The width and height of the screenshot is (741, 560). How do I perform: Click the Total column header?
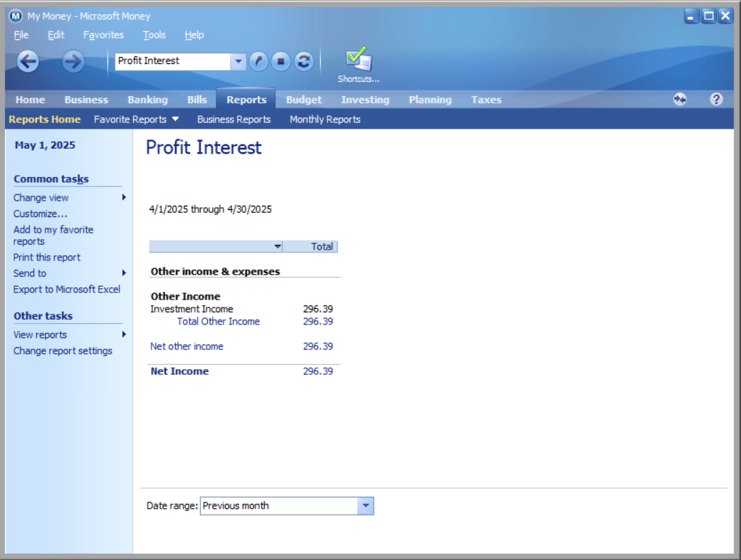click(310, 246)
